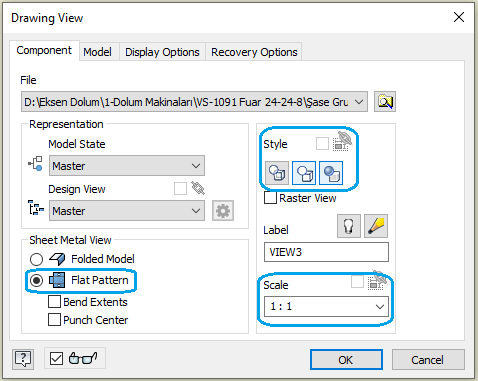Click the Cancel button
This screenshot has width=478, height=381.
tap(428, 360)
